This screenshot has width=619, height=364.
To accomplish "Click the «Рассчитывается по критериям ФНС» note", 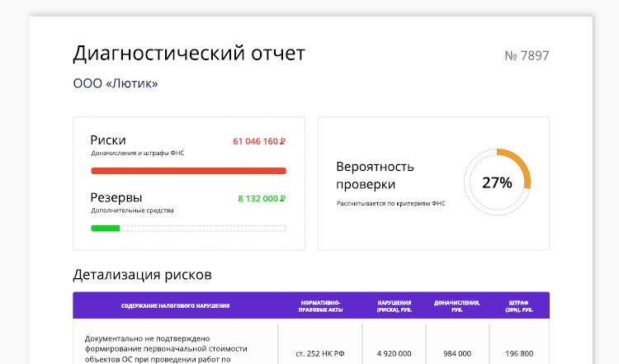I will tap(390, 203).
